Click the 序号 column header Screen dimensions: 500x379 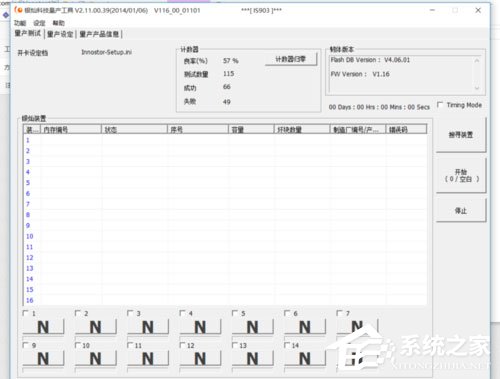[x=198, y=129]
